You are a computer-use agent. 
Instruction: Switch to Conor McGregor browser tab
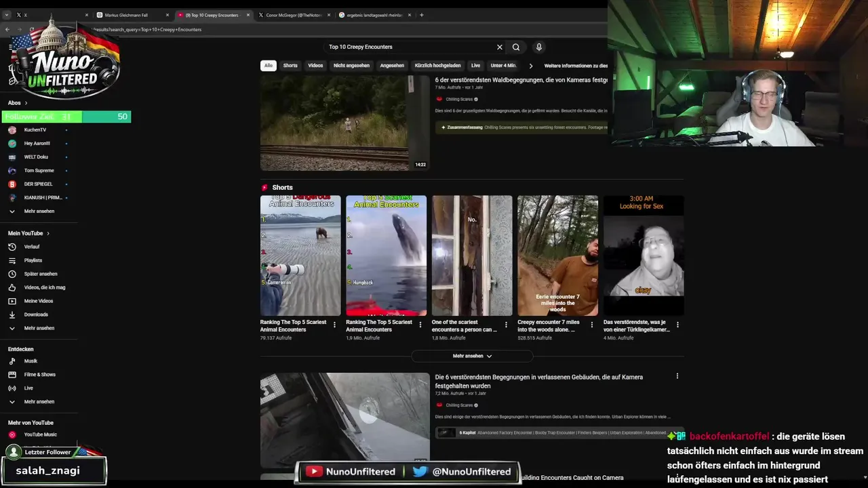click(294, 15)
